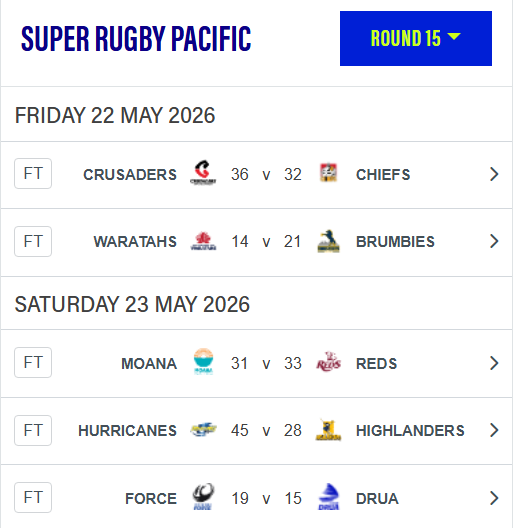Click the HIGHLANDERS team name
Screen dimensions: 513x528
click(x=410, y=431)
